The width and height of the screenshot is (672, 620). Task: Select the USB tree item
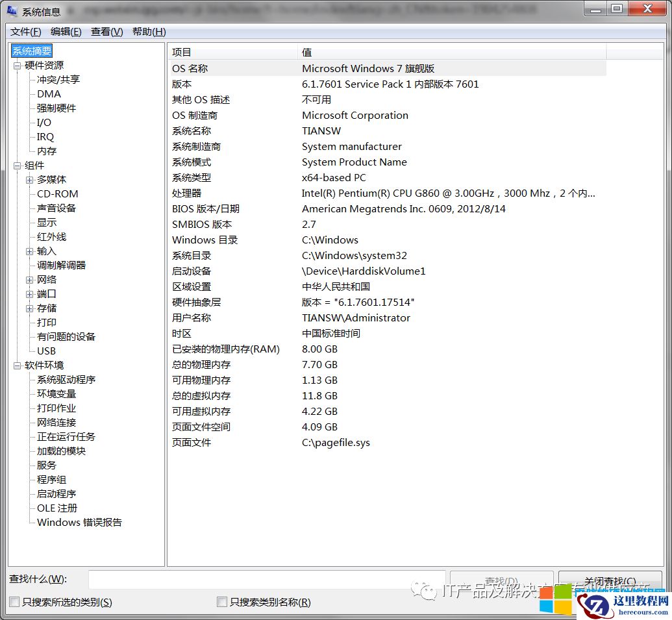(x=46, y=351)
